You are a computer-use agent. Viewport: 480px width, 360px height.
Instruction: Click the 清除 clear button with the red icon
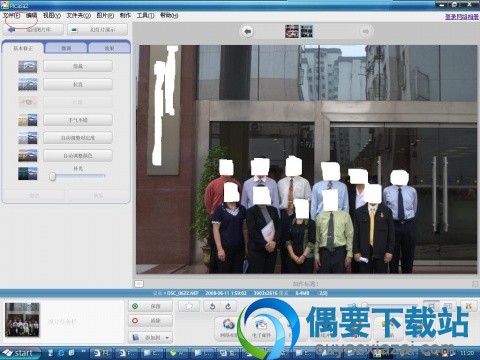[x=150, y=321]
